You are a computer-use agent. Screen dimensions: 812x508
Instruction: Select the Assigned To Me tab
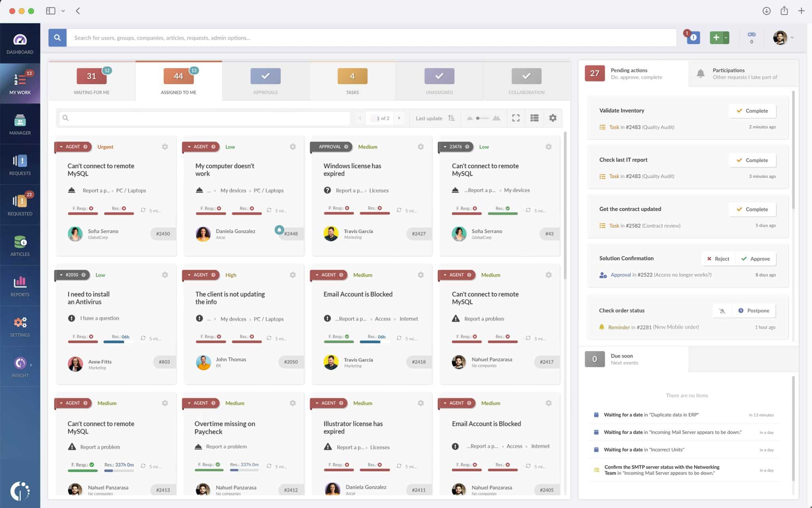(178, 81)
